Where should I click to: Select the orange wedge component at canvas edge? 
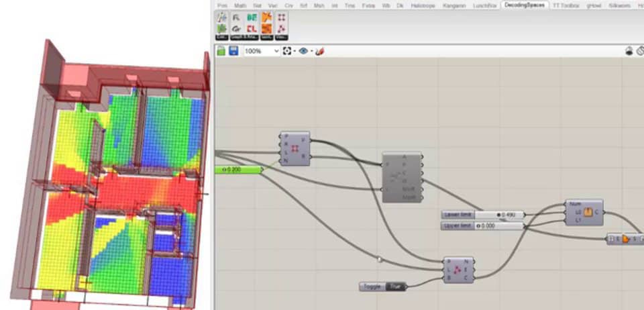(x=625, y=239)
